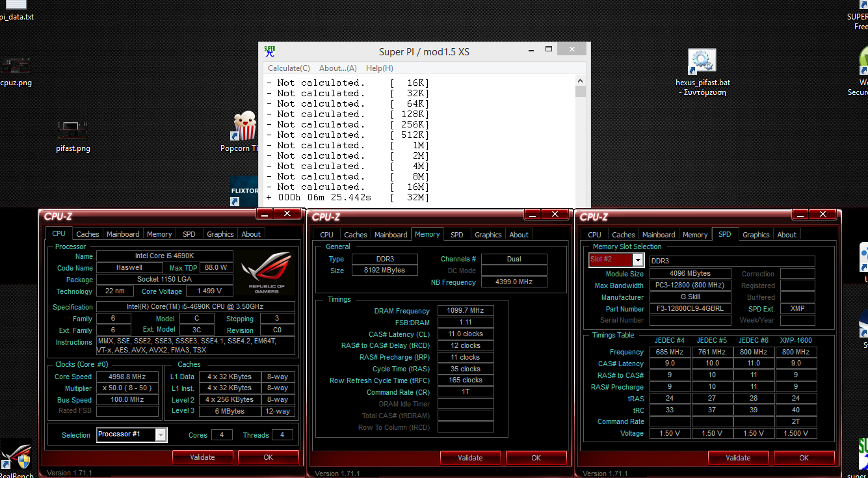This screenshot has width=868, height=478.
Task: Open the cpuz.png desktop file
Action: pos(16,66)
